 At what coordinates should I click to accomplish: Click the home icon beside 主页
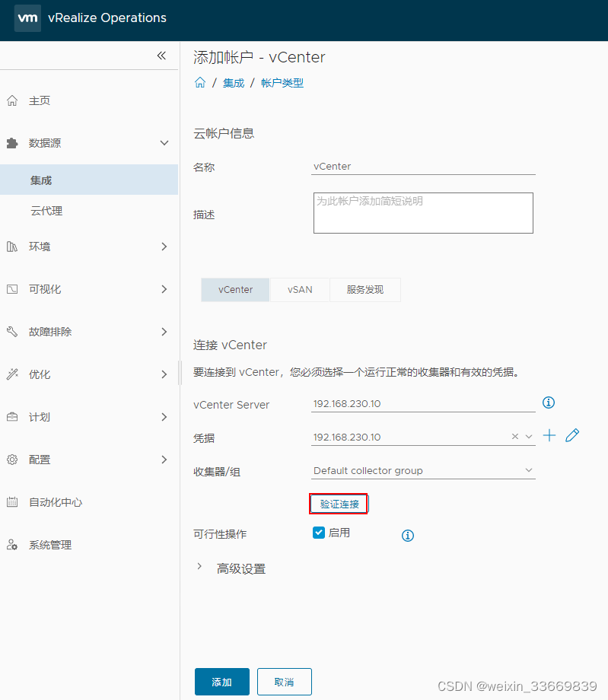[x=12, y=100]
